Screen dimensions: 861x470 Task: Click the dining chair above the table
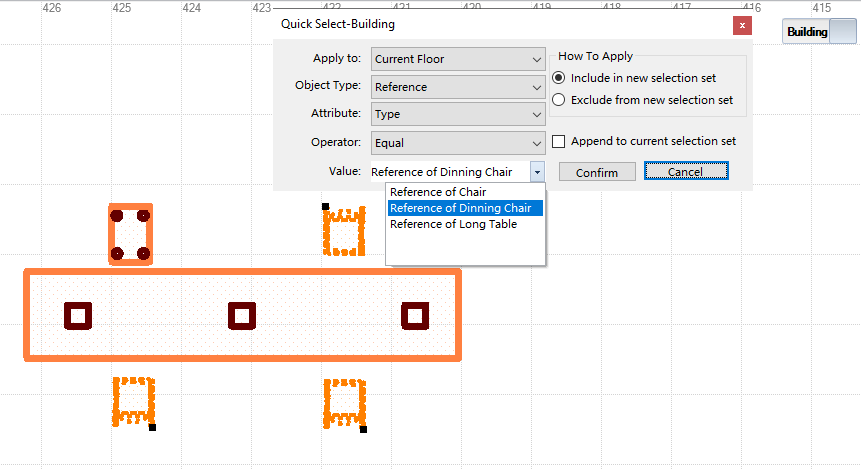point(343,232)
